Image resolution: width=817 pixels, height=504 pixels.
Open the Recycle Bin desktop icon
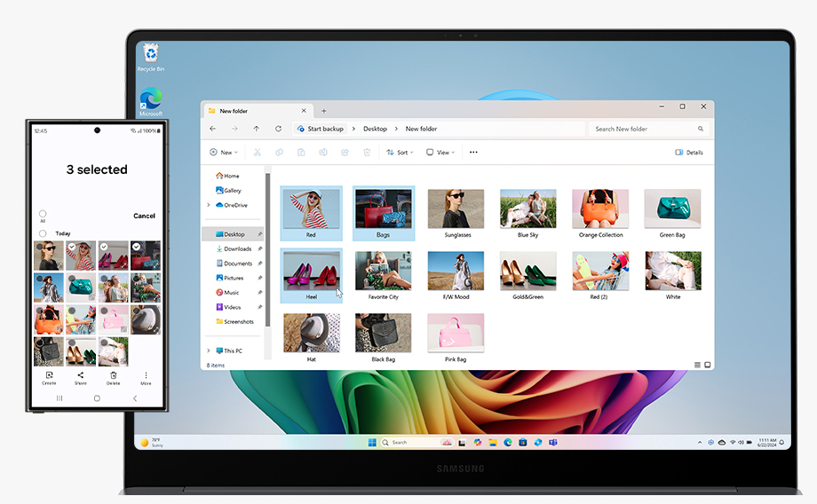(150, 55)
